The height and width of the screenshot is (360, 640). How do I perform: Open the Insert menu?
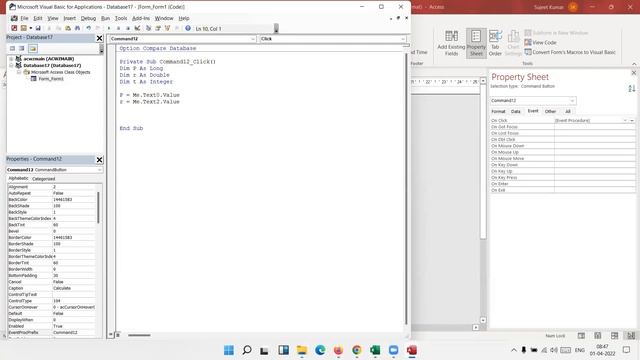coord(69,18)
